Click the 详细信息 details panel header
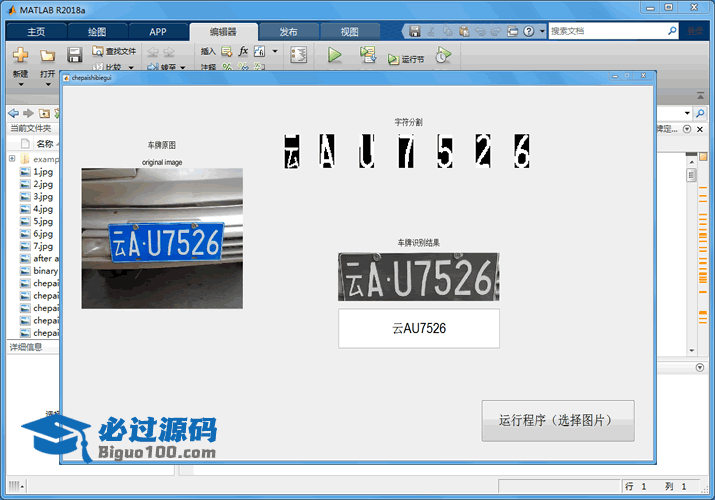The width and height of the screenshot is (715, 500). tap(26, 347)
